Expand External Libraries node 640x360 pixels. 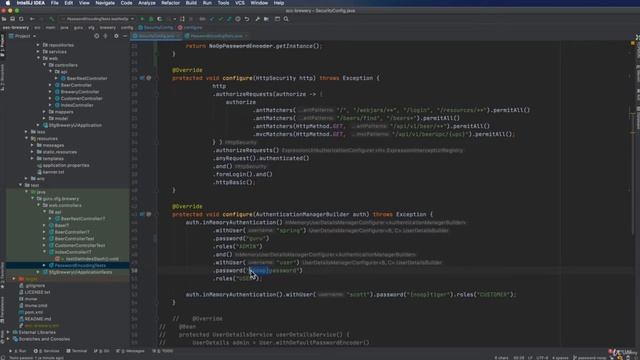pyautogui.click(x=8, y=332)
